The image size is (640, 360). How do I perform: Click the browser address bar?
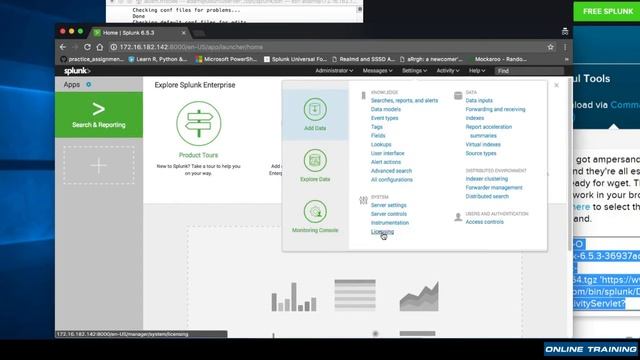click(x=327, y=47)
